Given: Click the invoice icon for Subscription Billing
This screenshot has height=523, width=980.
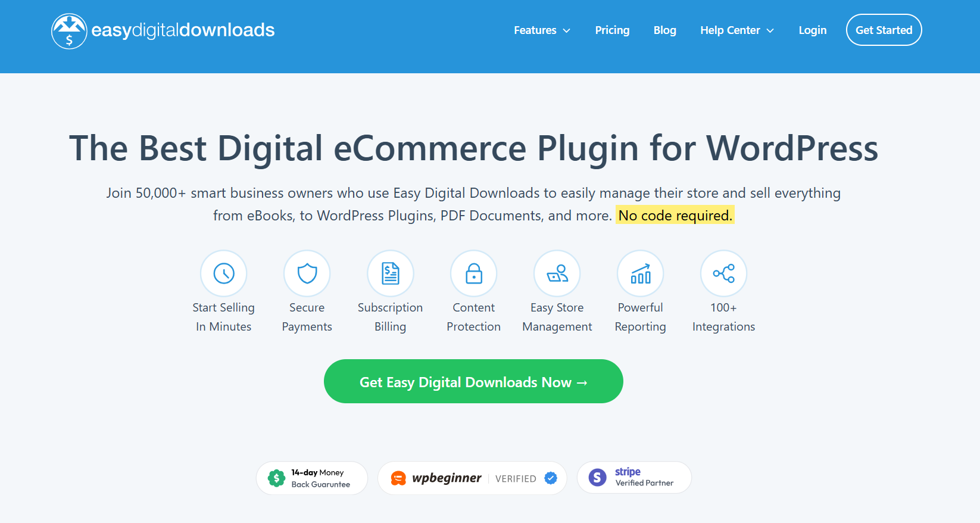Looking at the screenshot, I should pyautogui.click(x=391, y=273).
